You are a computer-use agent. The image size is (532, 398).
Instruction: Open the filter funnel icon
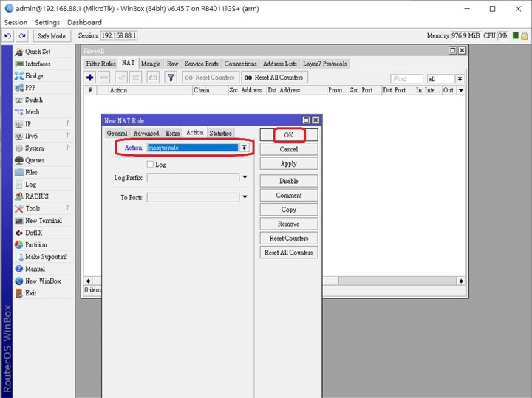(x=171, y=78)
